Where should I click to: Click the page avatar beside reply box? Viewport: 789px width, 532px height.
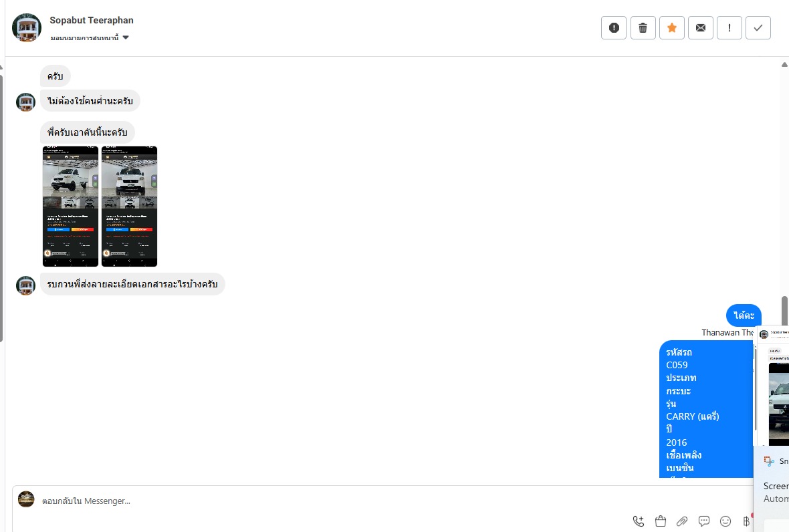tap(26, 499)
